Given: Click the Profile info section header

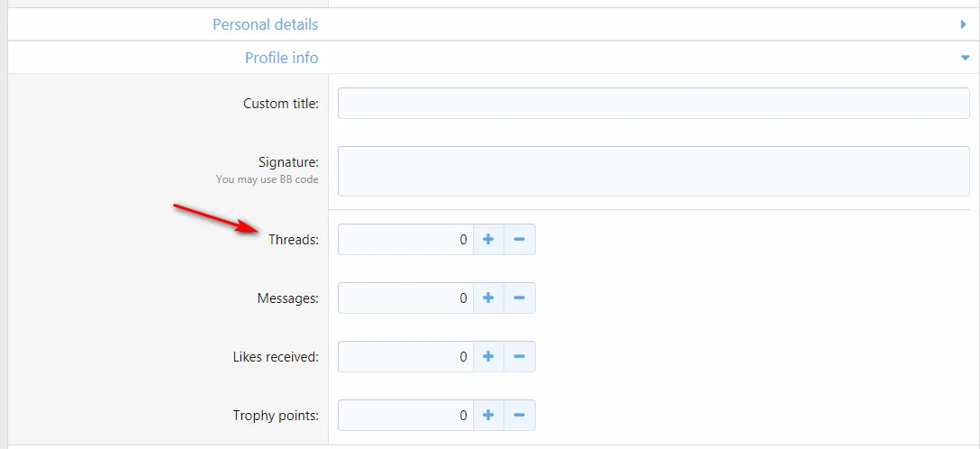Looking at the screenshot, I should click(282, 58).
